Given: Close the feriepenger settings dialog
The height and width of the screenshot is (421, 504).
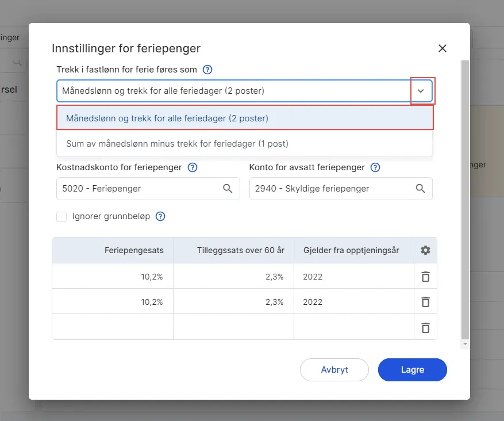Looking at the screenshot, I should [442, 48].
